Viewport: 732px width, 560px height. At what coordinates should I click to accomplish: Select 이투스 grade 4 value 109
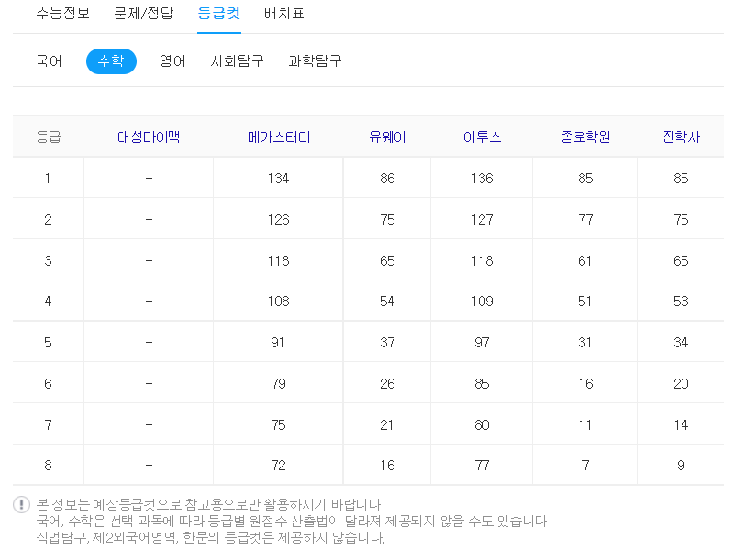click(x=482, y=302)
